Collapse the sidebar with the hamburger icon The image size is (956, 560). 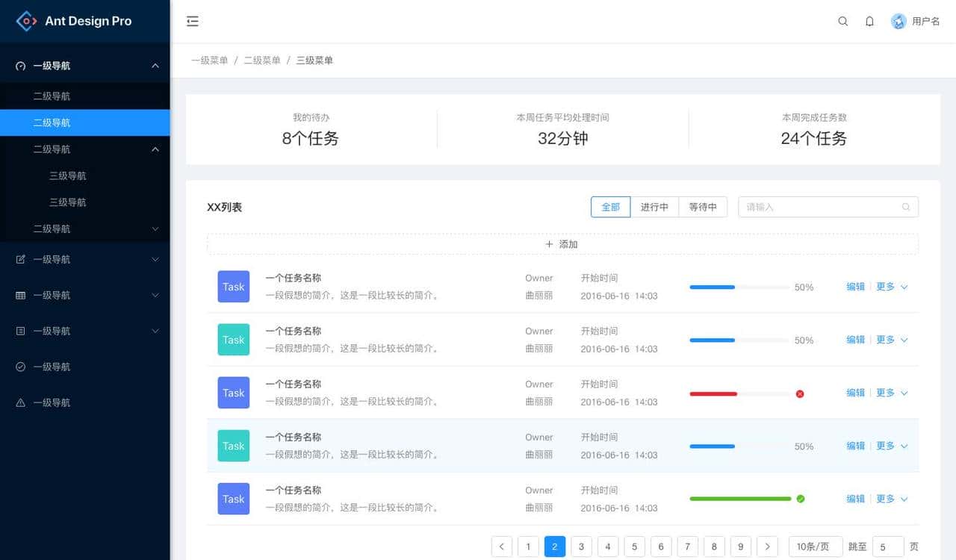click(193, 21)
